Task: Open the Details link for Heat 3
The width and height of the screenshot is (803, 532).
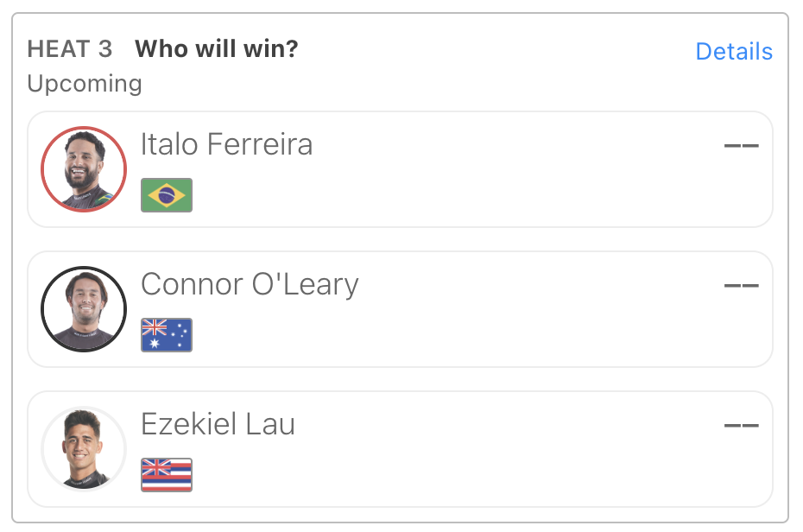Action: coord(734,51)
